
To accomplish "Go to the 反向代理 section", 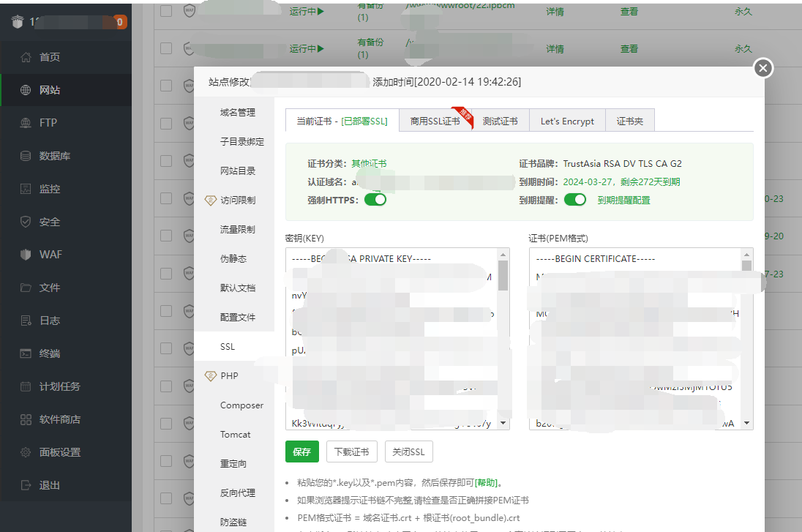I will tap(237, 493).
